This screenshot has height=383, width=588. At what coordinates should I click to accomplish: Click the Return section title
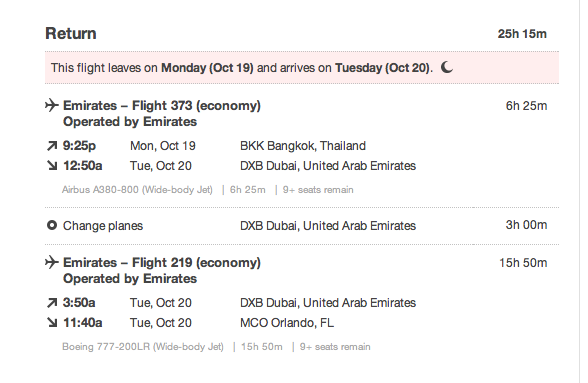[71, 33]
